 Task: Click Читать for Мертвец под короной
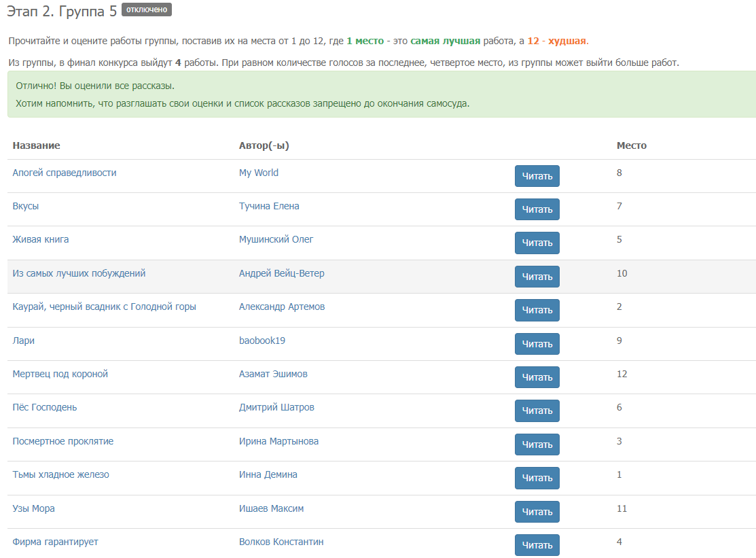537,377
